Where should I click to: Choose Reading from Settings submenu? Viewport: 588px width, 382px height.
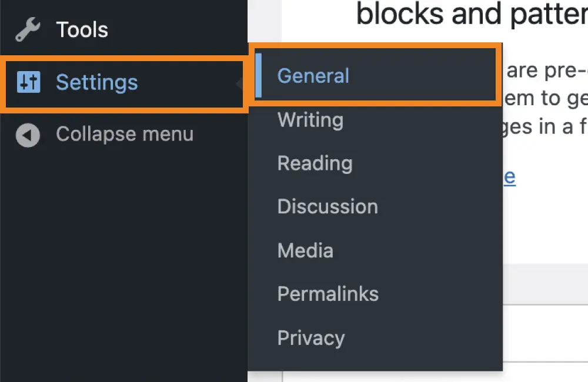(x=315, y=163)
